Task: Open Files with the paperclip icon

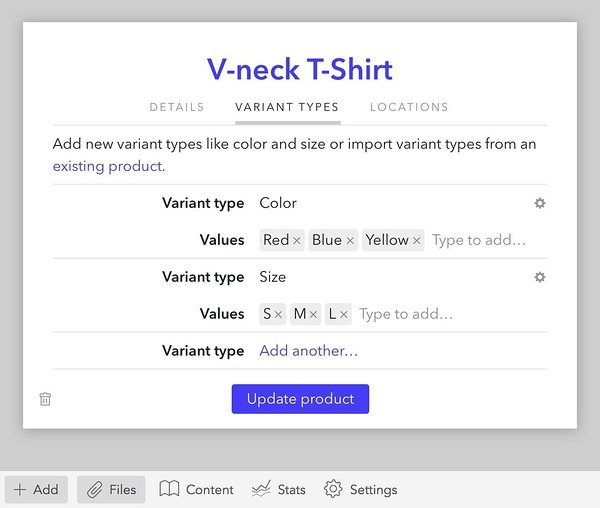Action: click(x=111, y=490)
